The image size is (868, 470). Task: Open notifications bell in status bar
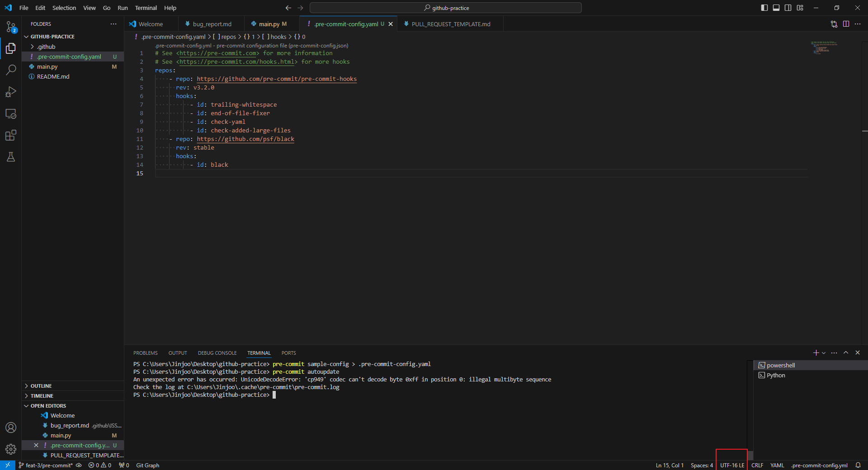point(858,465)
